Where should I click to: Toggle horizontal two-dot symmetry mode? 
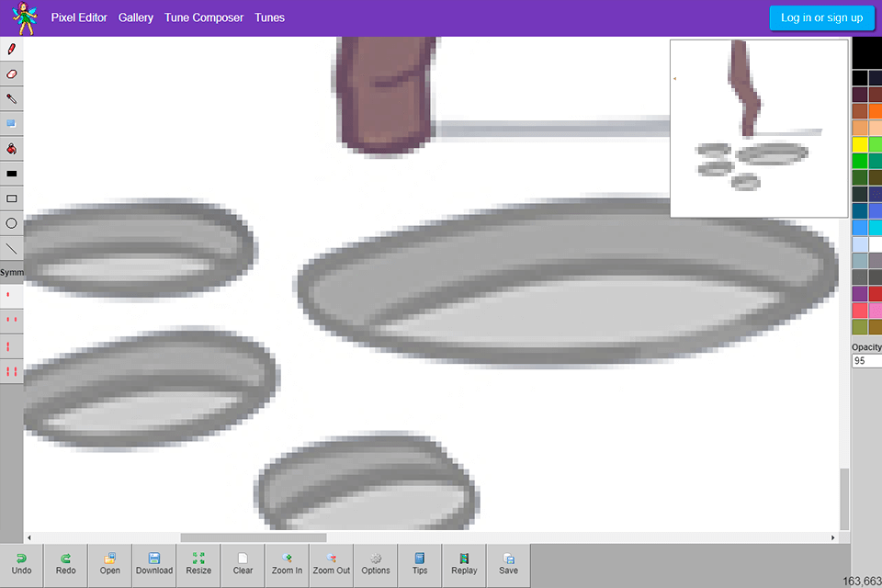tap(12, 320)
